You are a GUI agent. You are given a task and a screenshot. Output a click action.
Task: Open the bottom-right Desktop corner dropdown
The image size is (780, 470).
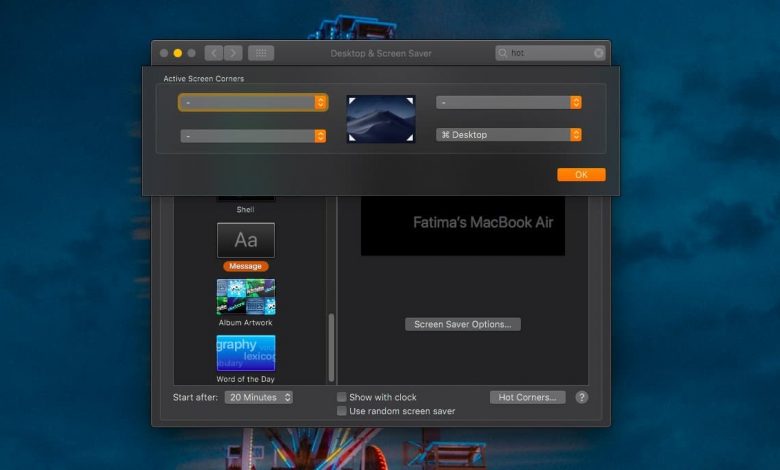509,135
